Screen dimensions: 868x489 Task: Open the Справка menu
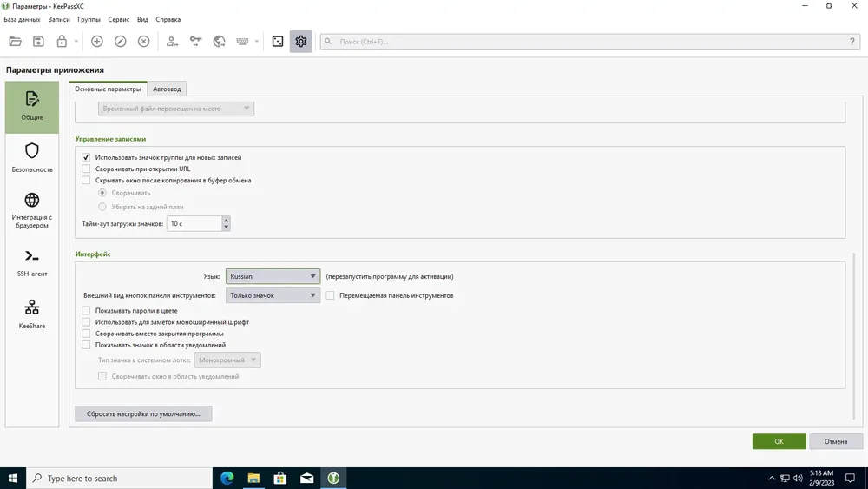click(x=168, y=19)
